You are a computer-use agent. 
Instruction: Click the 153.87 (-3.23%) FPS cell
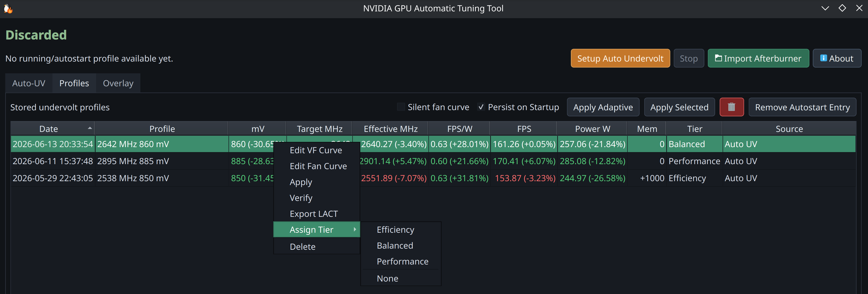[524, 178]
